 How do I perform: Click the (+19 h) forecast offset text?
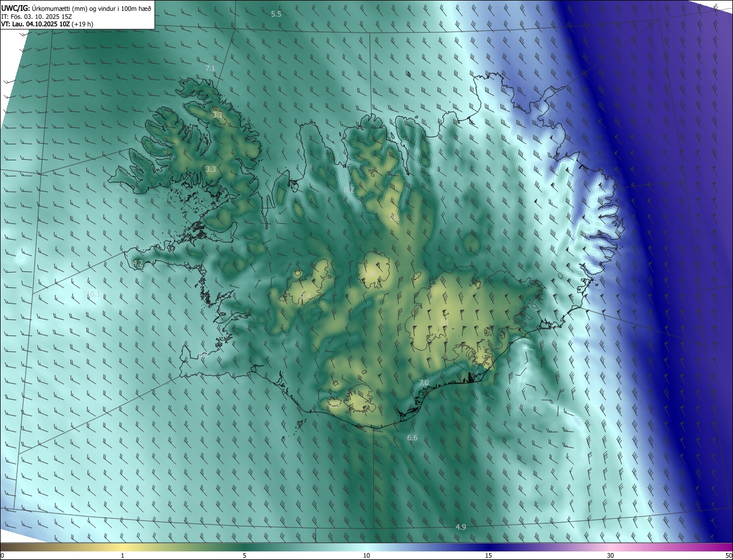pos(82,24)
